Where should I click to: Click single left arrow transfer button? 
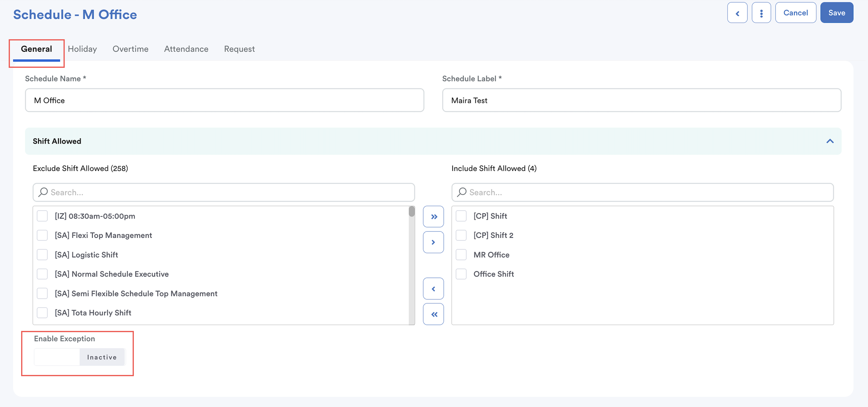point(433,289)
